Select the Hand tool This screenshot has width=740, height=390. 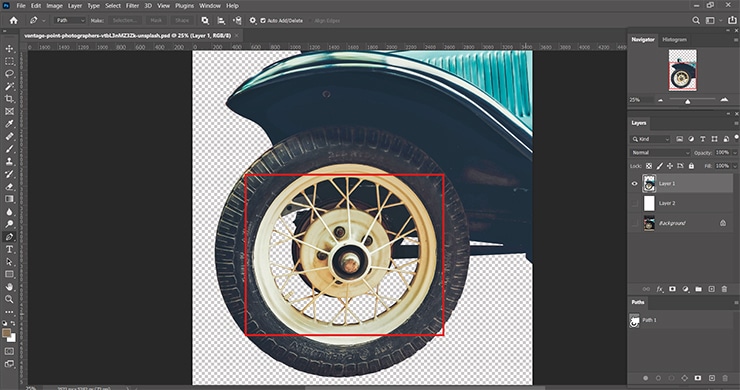(x=9, y=287)
